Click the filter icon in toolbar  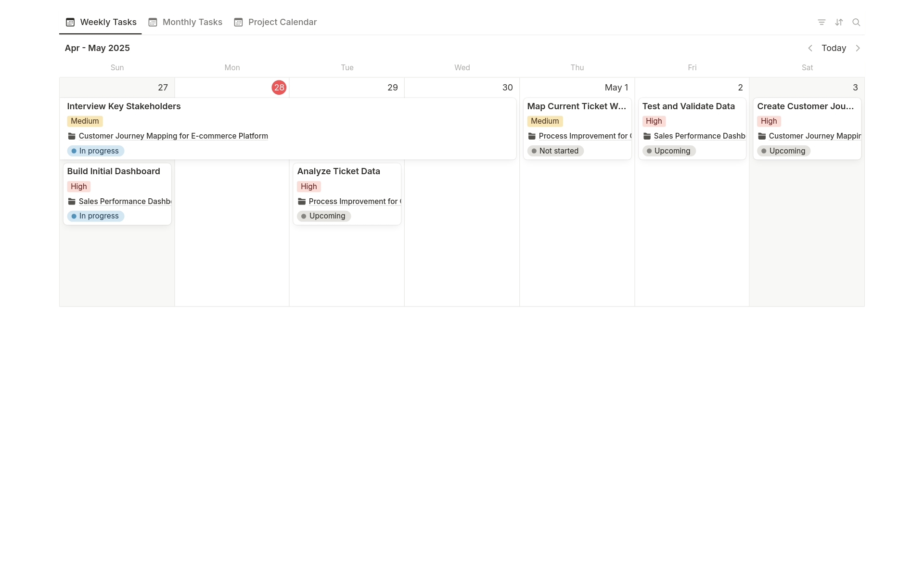coord(821,22)
